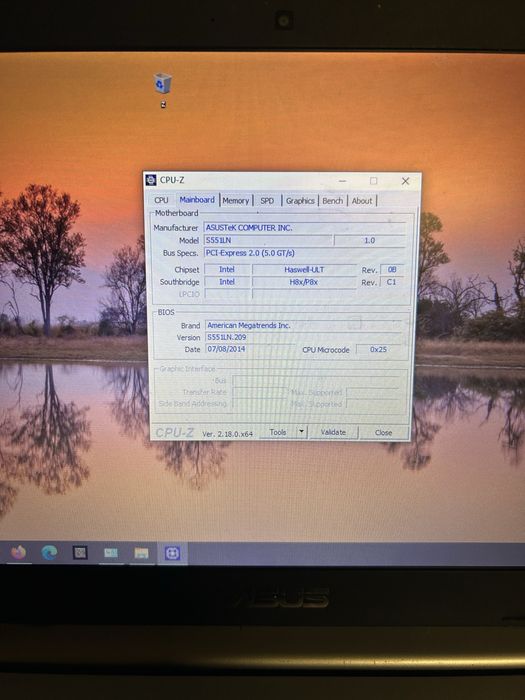The width and height of the screenshot is (525, 700).
Task: Click the Southbridge Intel vendor field
Action: pyautogui.click(x=227, y=282)
